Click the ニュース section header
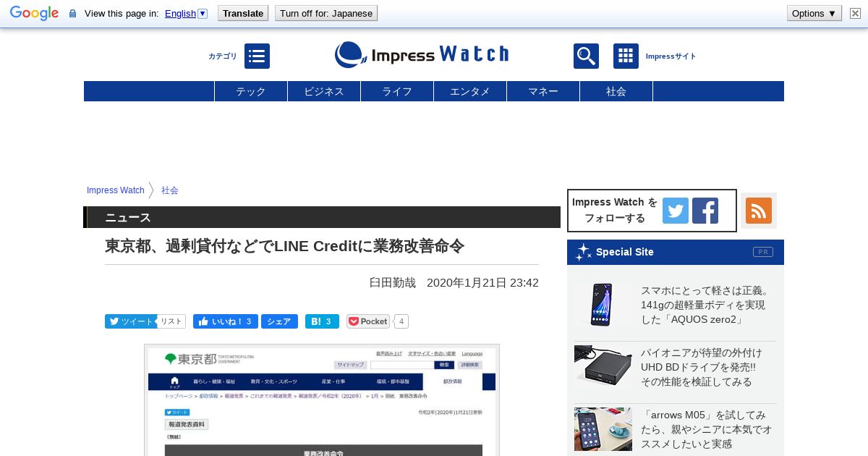Screen dimensions: 868x456 coord(322,217)
